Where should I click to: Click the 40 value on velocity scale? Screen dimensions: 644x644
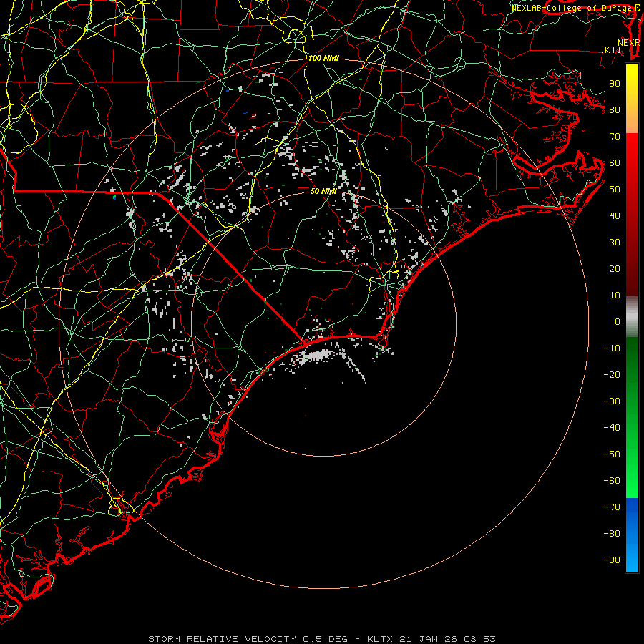(615, 216)
